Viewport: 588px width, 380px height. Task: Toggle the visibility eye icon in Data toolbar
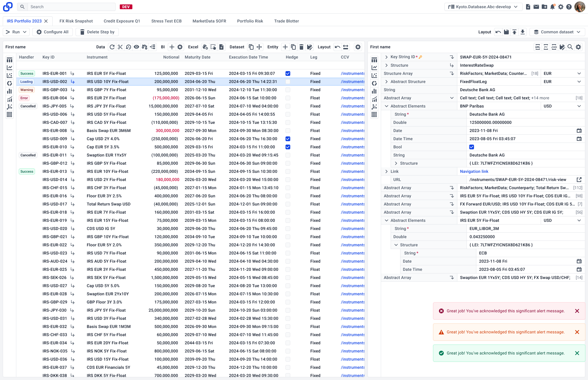point(136,47)
